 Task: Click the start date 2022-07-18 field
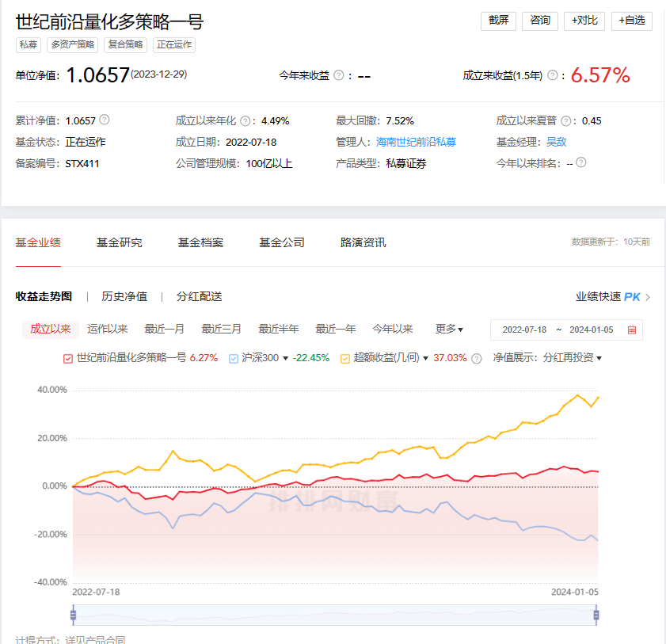(524, 330)
